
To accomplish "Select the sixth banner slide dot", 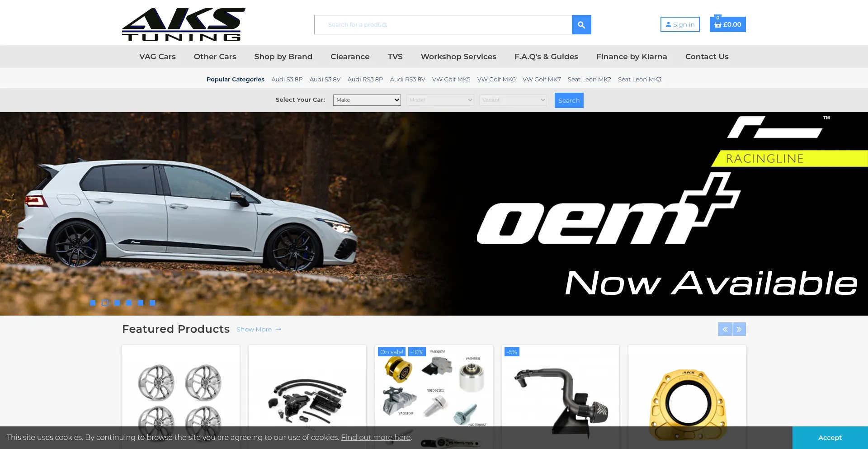I will tap(152, 303).
